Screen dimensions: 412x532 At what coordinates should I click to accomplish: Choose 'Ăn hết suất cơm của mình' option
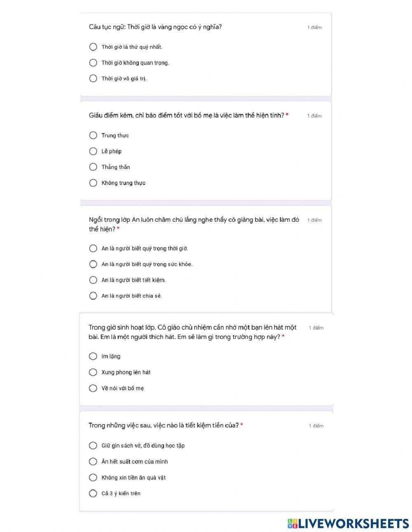coord(93,461)
